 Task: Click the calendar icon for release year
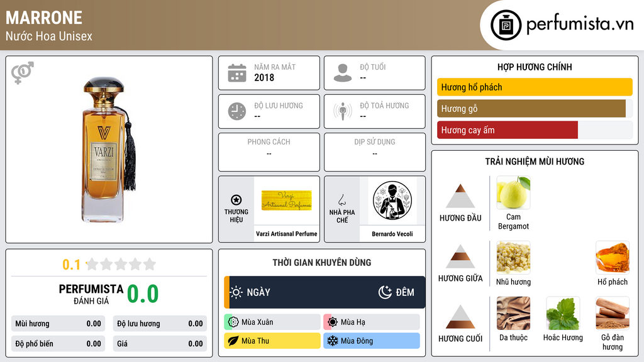[x=237, y=73]
